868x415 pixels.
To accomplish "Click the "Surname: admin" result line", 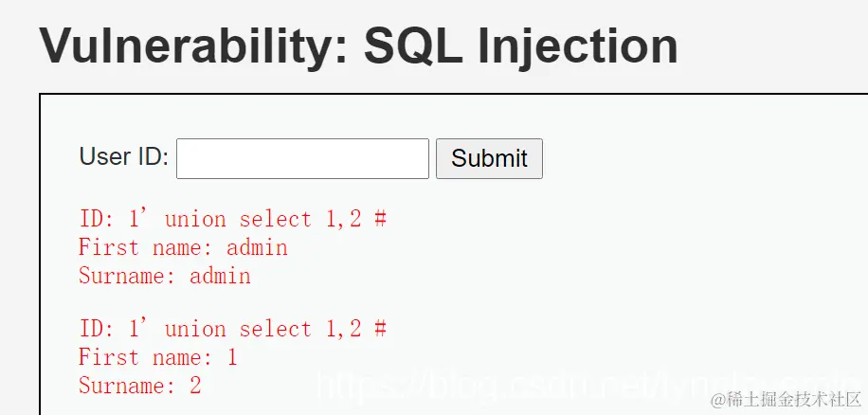I will pos(164,277).
